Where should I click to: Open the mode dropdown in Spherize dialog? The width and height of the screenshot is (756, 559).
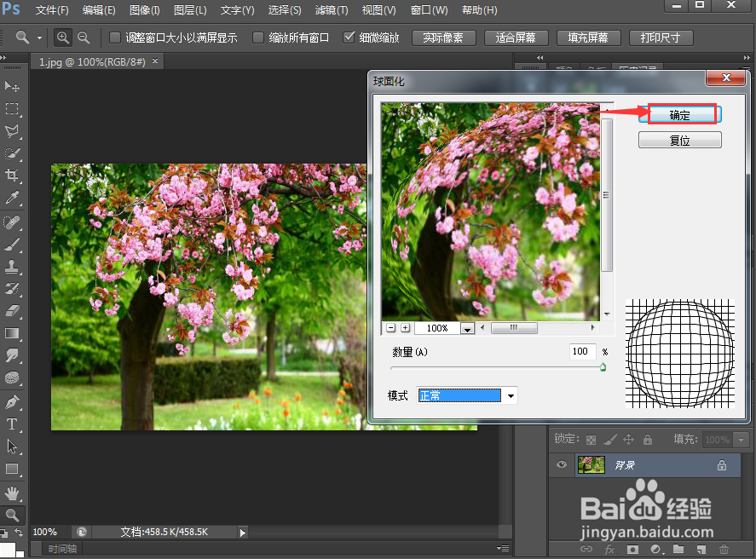click(x=511, y=396)
